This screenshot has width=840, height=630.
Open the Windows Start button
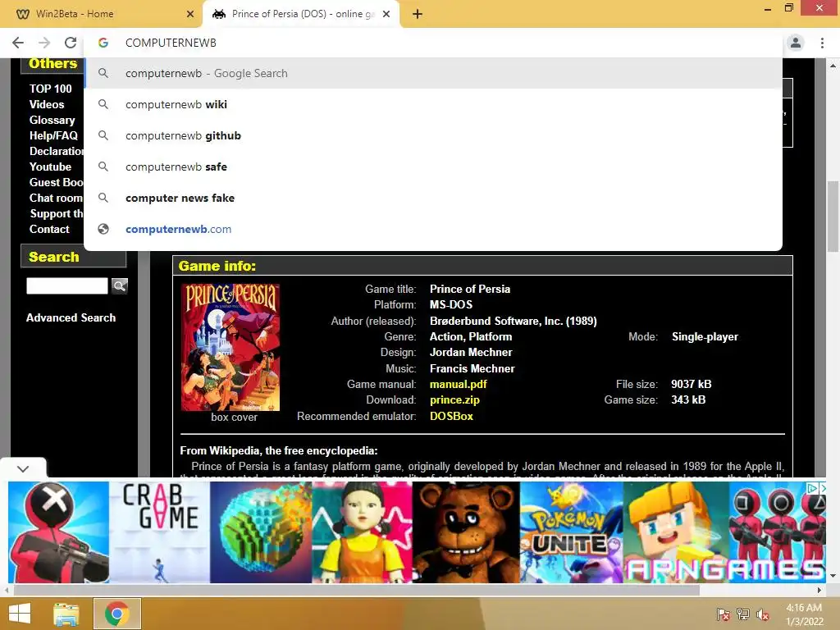pyautogui.click(x=20, y=614)
